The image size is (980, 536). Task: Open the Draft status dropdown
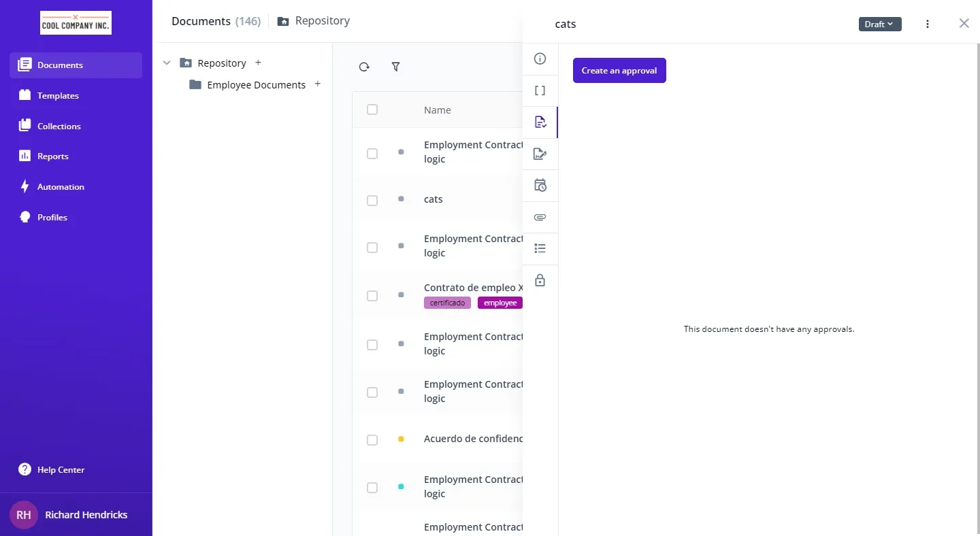click(x=879, y=24)
